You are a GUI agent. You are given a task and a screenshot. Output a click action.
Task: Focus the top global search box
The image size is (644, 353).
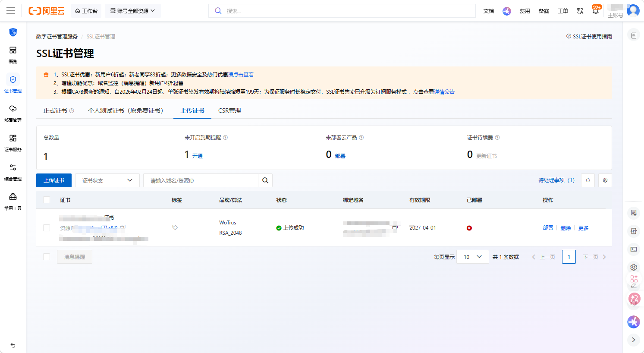click(x=342, y=11)
